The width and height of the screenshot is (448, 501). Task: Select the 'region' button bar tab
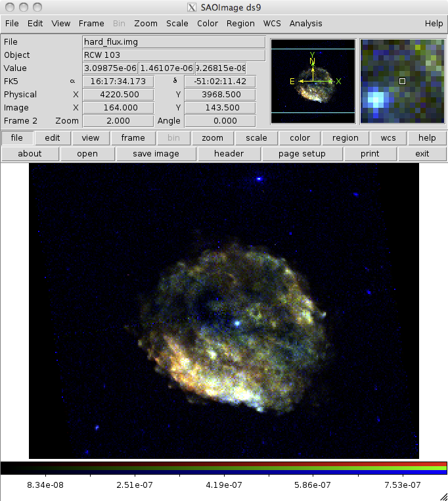(x=345, y=138)
